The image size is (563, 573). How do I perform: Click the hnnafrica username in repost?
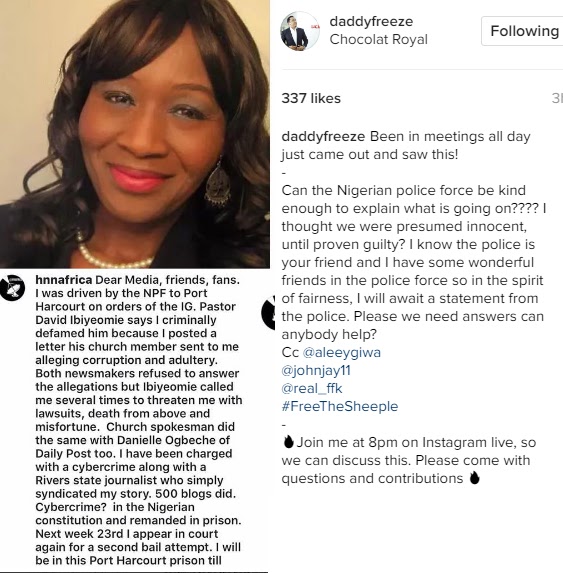pyautogui.click(x=64, y=280)
